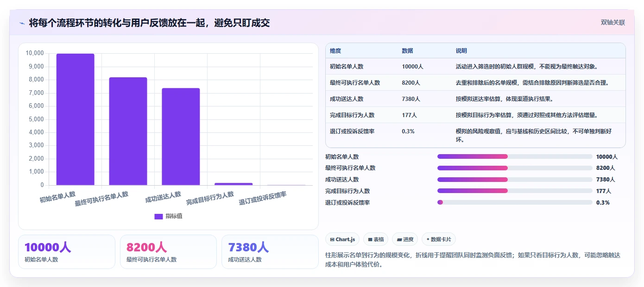Click the 退订或投诉反馈率 x-axis label
Viewport: 644px width, 287px height.
click(x=263, y=199)
